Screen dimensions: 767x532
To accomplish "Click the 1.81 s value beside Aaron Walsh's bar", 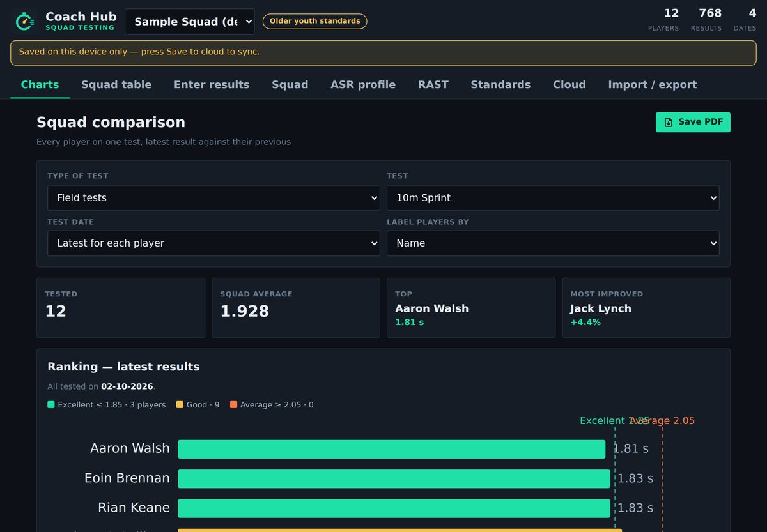I will pyautogui.click(x=630, y=448).
